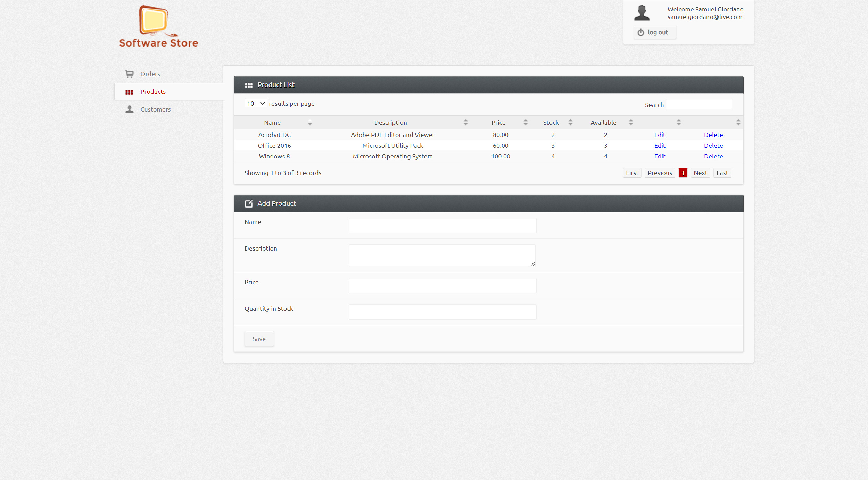Click the Product List grid icon

[248, 85]
